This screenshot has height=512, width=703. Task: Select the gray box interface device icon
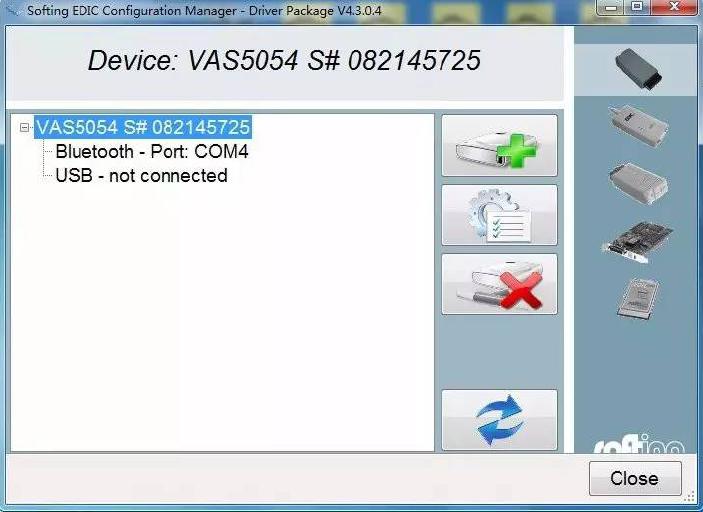(x=638, y=183)
